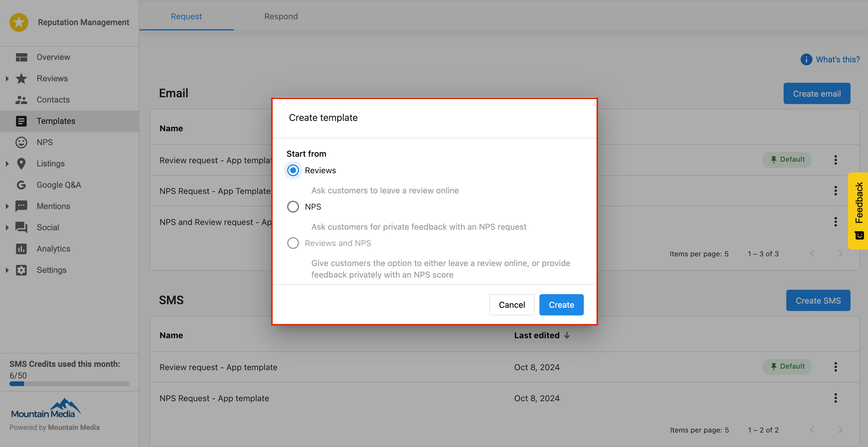Cancel the Create template dialog
This screenshot has height=447, width=868.
(512, 305)
